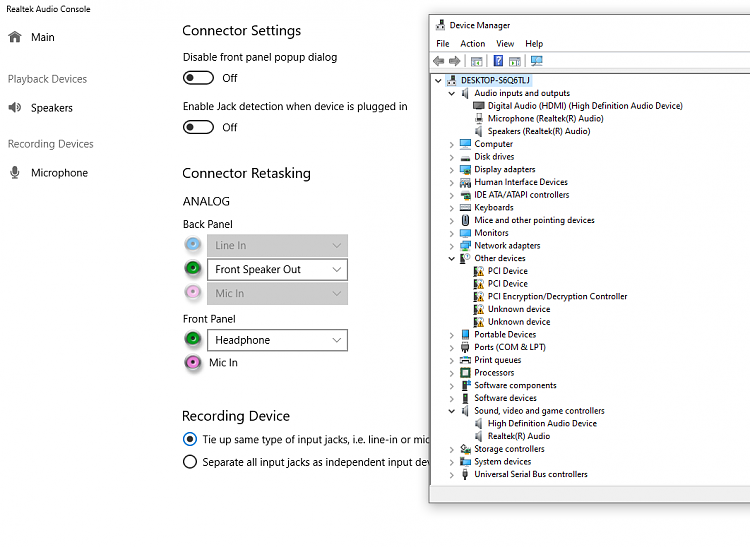Viewport: 750px width, 547px height.
Task: Open the disabled Line In dropdown
Action: pyautogui.click(x=277, y=245)
